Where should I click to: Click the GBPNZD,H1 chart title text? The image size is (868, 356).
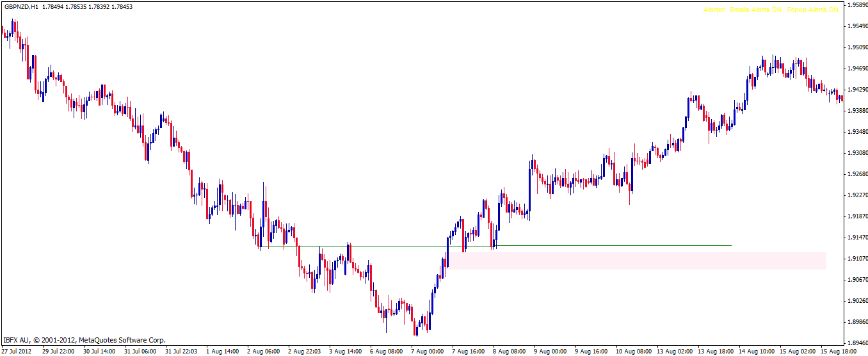pos(20,7)
